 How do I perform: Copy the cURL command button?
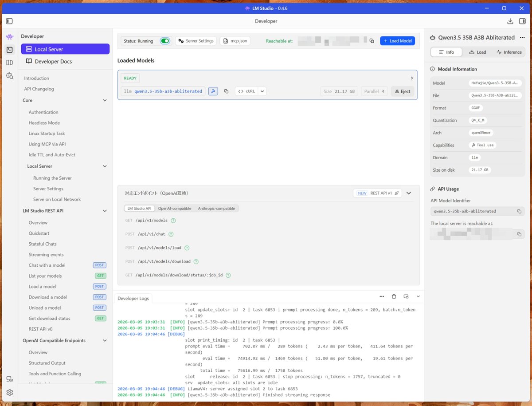tap(246, 91)
